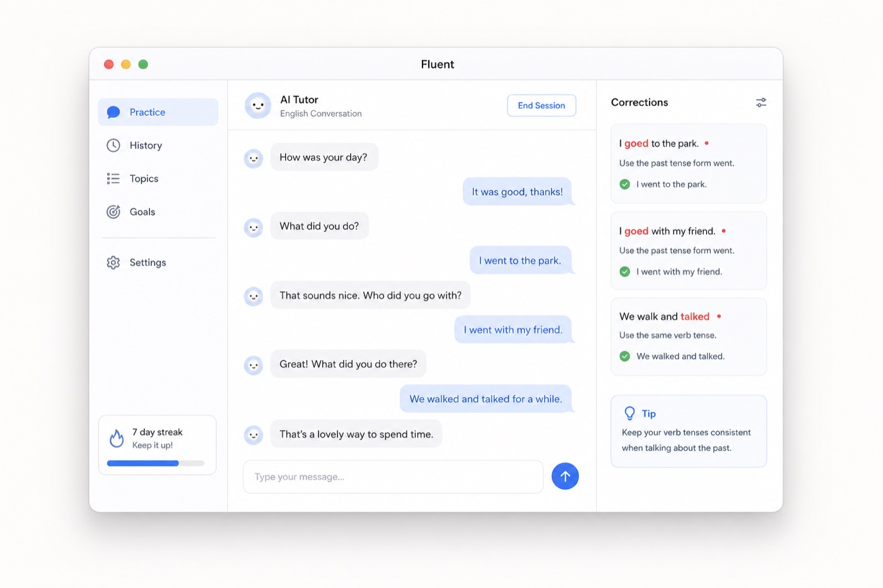This screenshot has width=883, height=588.
Task: Click 'Great! What did you do there?' bubble
Action: click(x=348, y=364)
